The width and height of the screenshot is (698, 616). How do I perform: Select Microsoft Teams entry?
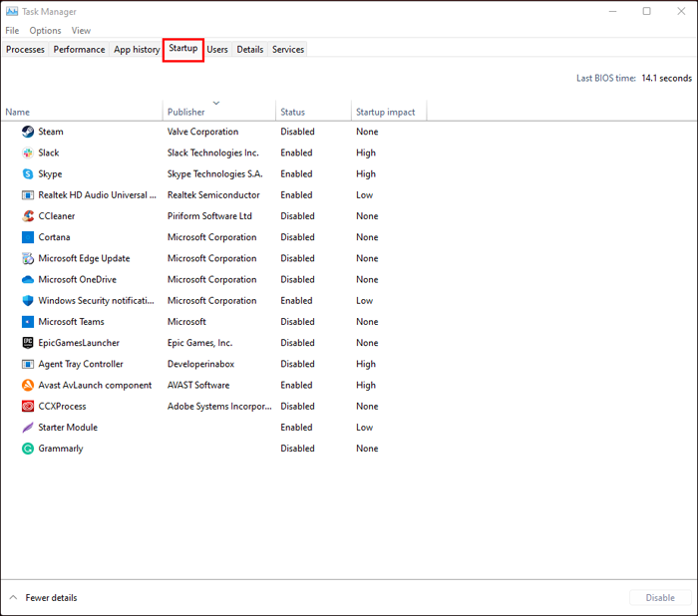pos(71,321)
